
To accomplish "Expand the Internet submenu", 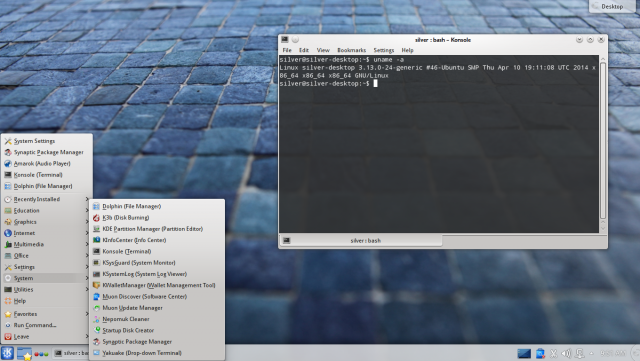I will point(47,233).
